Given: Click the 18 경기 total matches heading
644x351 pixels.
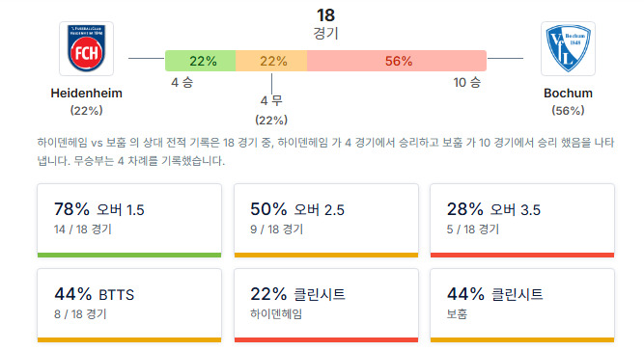Looking at the screenshot, I should point(325,24).
